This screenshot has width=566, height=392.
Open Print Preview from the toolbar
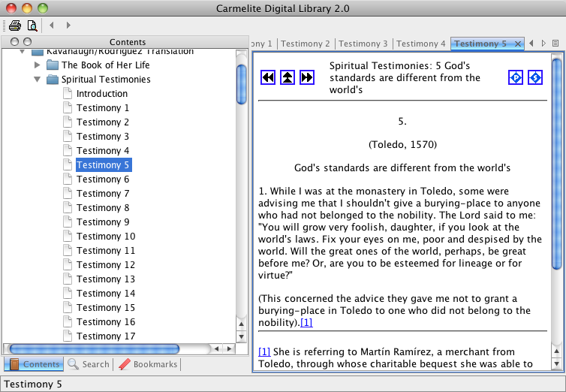pos(32,25)
